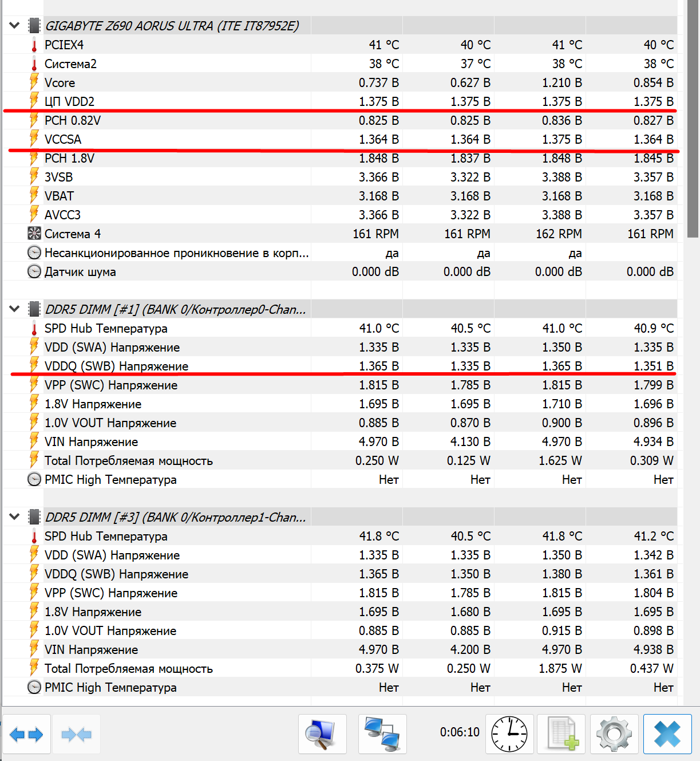Screen dimensions: 700x761
Task: Select the Vcore sensor label
Action: point(60,82)
